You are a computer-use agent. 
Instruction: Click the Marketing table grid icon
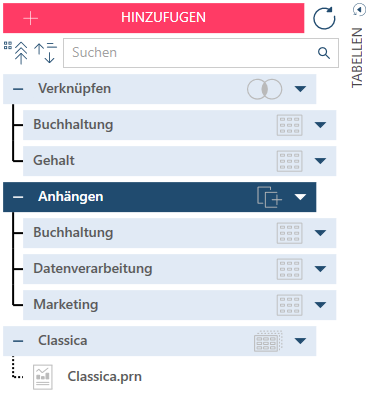(290, 305)
